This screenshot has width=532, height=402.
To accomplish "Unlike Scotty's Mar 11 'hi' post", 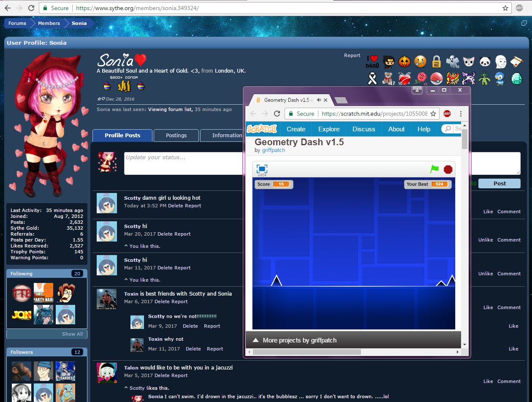I will tap(486, 274).
